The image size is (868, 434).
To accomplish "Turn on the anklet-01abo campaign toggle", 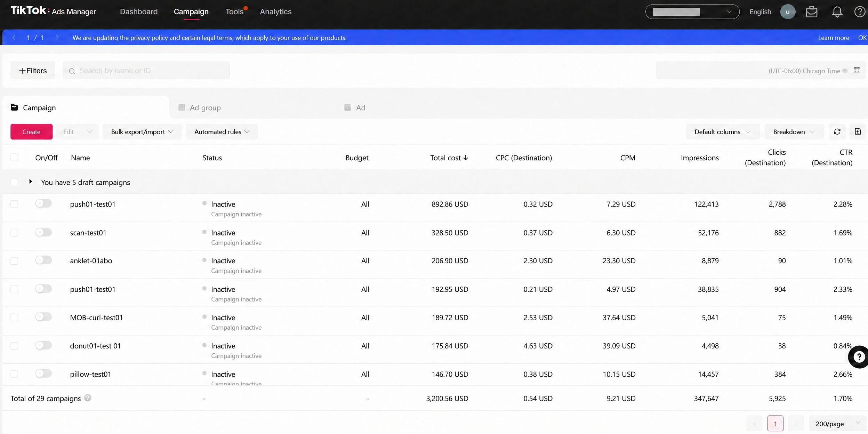I will (x=43, y=260).
